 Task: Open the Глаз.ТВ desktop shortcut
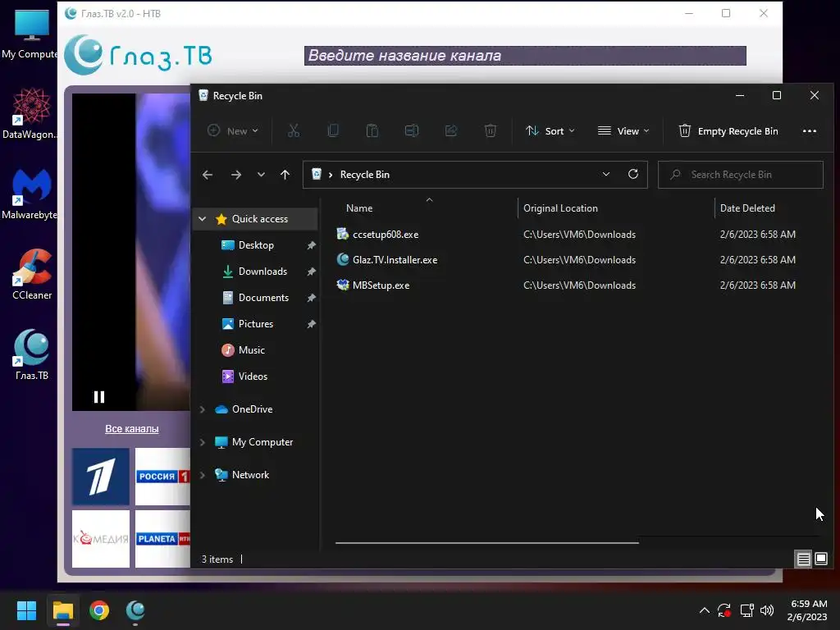click(32, 354)
